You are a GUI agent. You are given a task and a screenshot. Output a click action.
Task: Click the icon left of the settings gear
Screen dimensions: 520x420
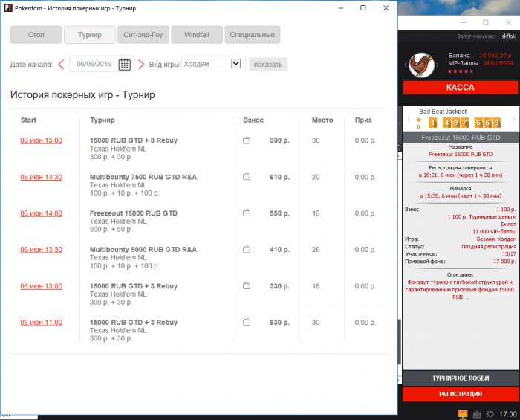pyautogui.click(x=477, y=414)
